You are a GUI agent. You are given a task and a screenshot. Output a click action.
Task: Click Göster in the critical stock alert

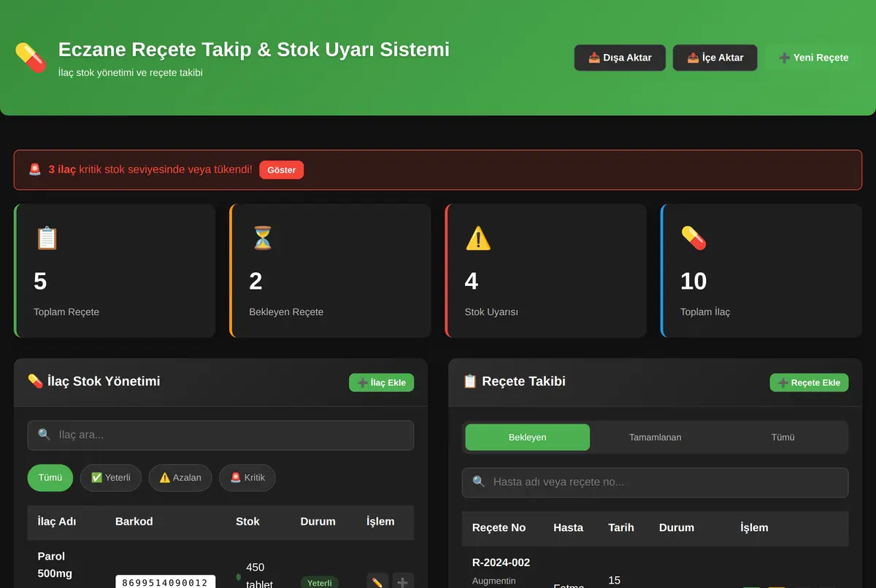(x=281, y=170)
